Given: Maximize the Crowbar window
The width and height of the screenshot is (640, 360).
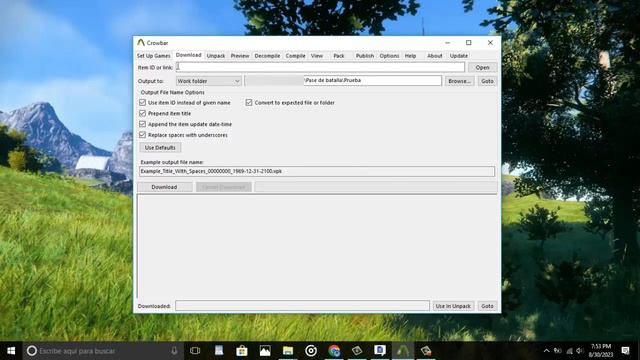Looking at the screenshot, I should (x=469, y=42).
